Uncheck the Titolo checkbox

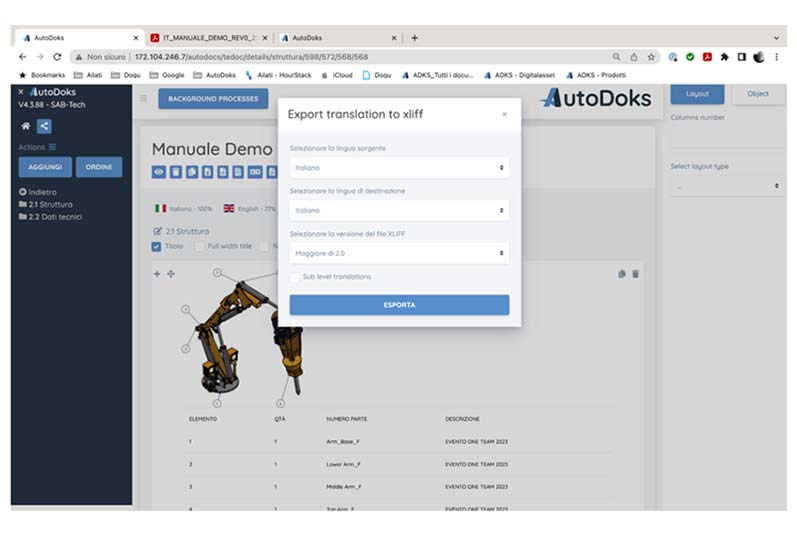coord(156,247)
